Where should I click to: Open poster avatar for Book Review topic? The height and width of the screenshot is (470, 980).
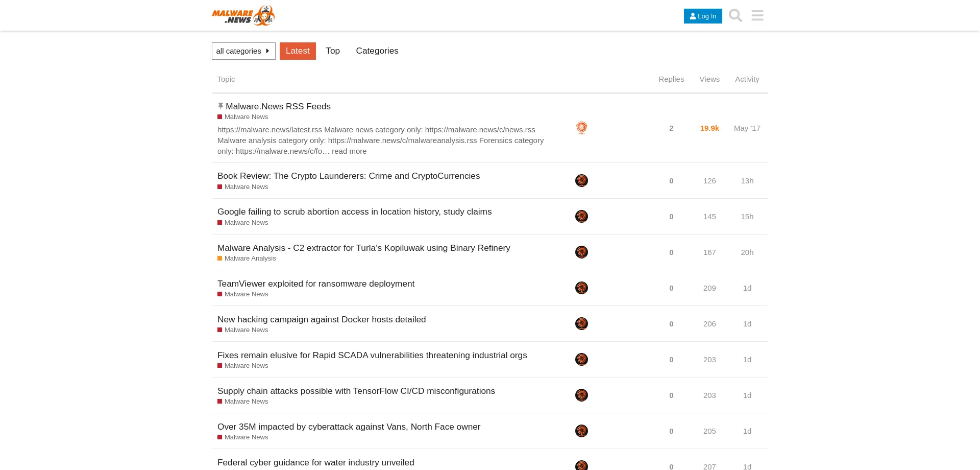pos(581,181)
